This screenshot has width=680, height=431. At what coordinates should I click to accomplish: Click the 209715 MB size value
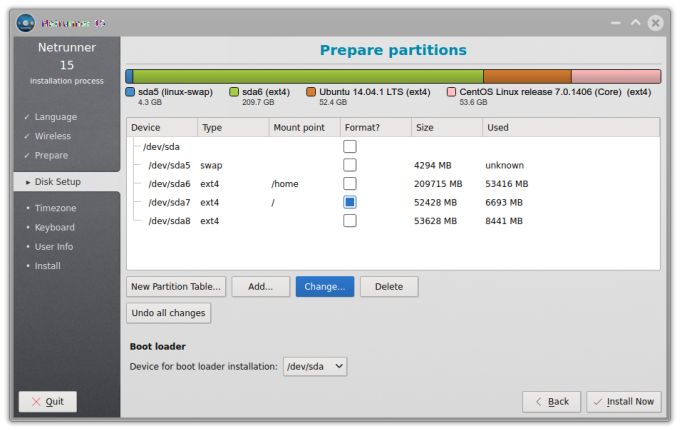[438, 184]
